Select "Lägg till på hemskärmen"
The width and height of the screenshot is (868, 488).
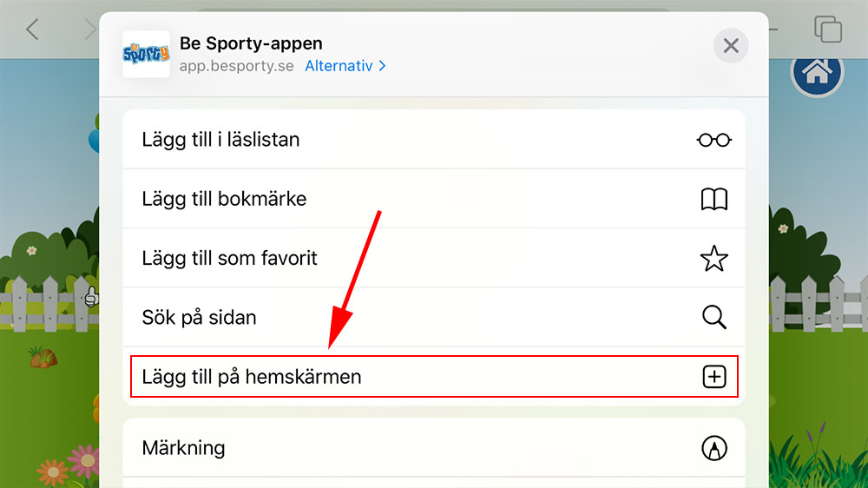coord(252,377)
